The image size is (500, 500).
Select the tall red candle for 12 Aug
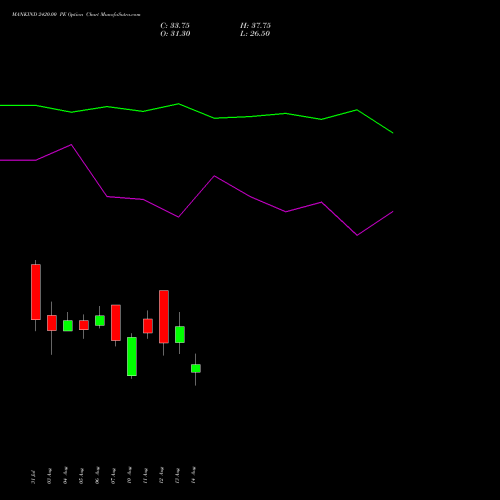[164, 316]
